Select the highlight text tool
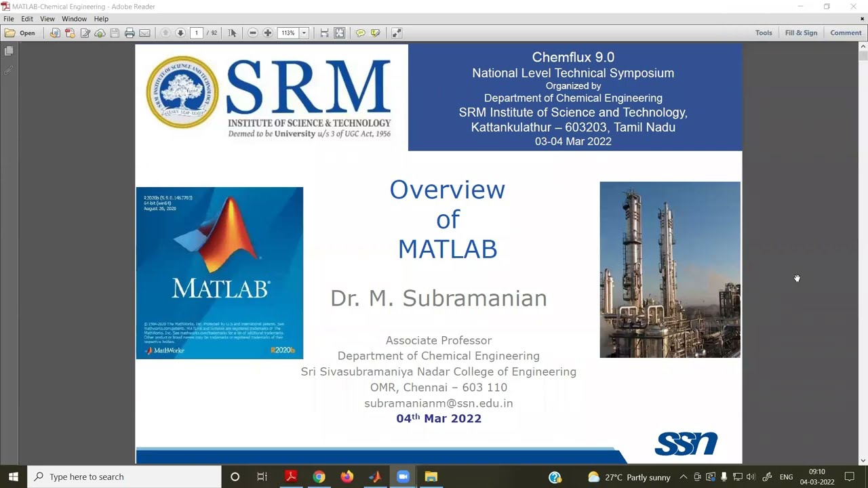 point(376,33)
